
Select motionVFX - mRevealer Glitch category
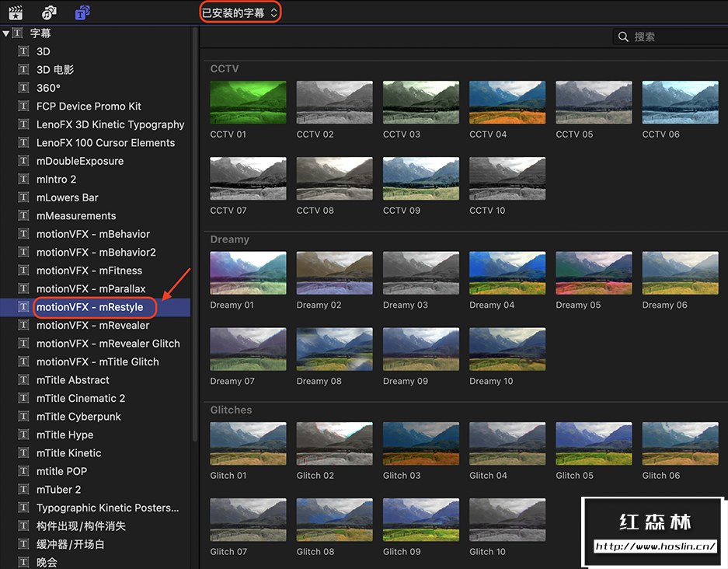tap(108, 344)
